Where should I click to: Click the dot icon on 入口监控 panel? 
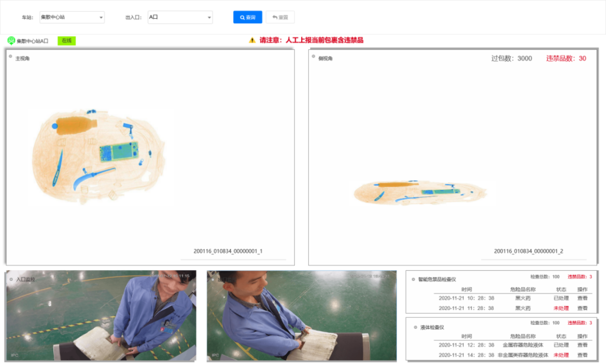coord(11,279)
